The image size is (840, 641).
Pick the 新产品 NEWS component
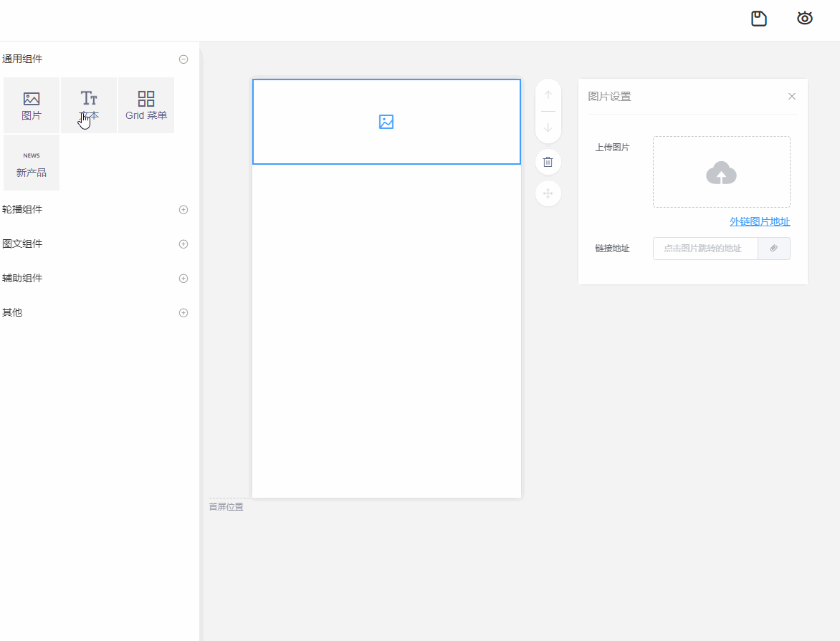click(x=32, y=162)
